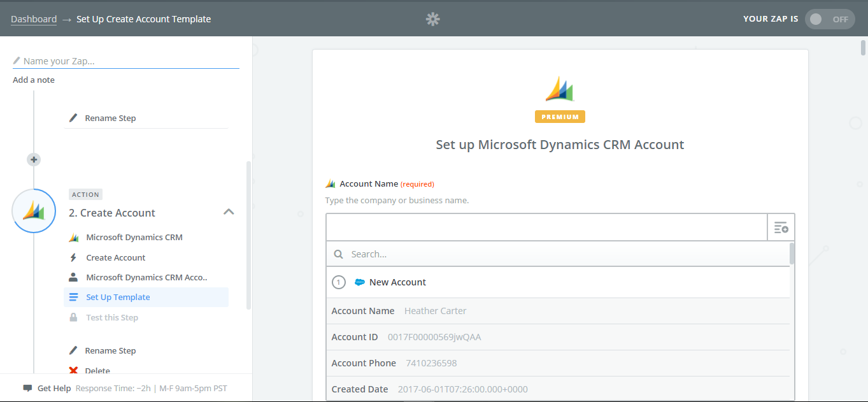This screenshot has width=868, height=402.
Task: Select Account Name Heather Carter option
Action: pyautogui.click(x=558, y=311)
